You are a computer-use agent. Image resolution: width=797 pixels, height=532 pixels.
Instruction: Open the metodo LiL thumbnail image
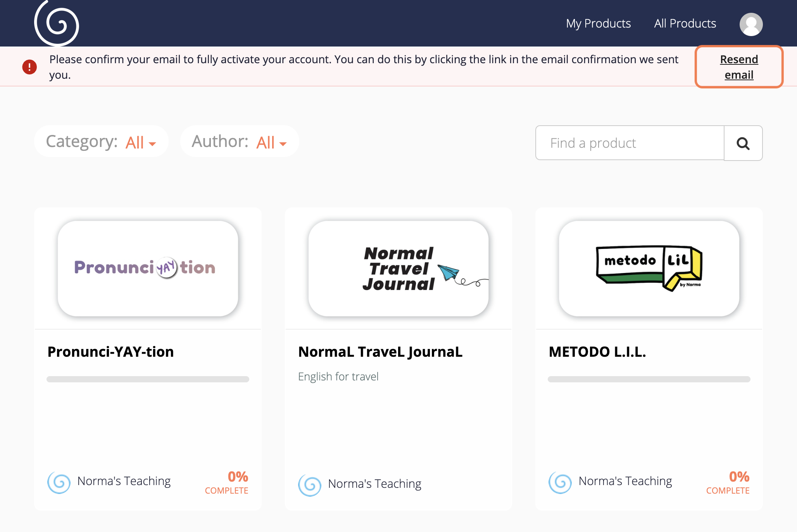pos(649,268)
